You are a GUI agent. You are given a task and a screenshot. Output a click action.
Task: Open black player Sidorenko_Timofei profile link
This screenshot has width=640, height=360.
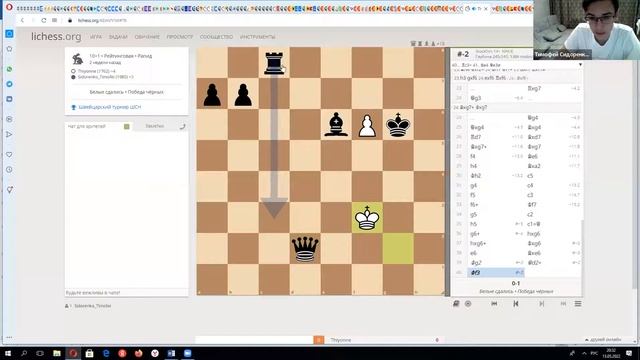click(x=105, y=77)
